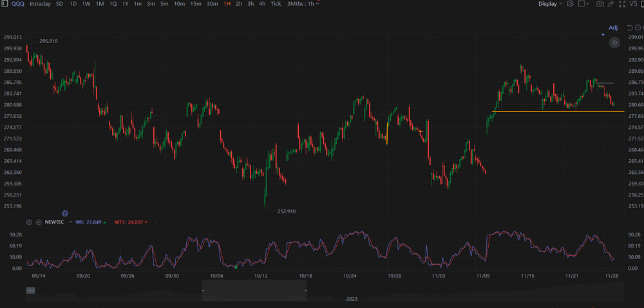This screenshot has height=308, width=644.
Task: Open NEWTEC indicator settings gear
Action: point(30,222)
